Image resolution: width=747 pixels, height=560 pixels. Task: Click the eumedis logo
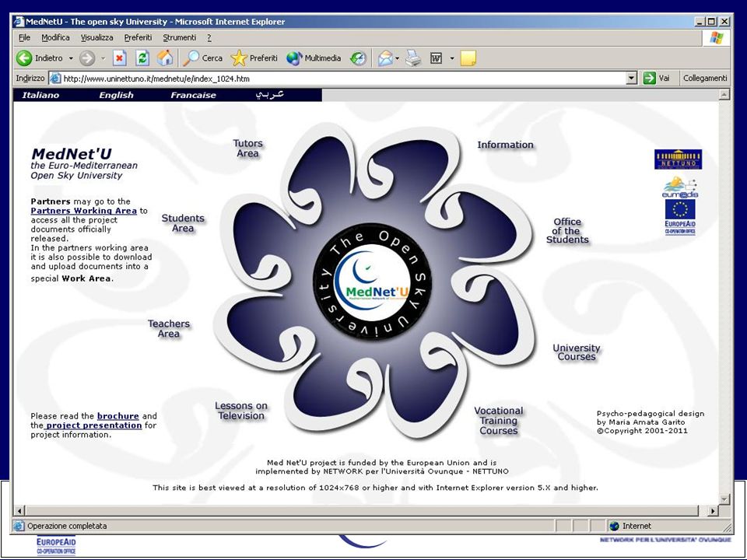(680, 187)
